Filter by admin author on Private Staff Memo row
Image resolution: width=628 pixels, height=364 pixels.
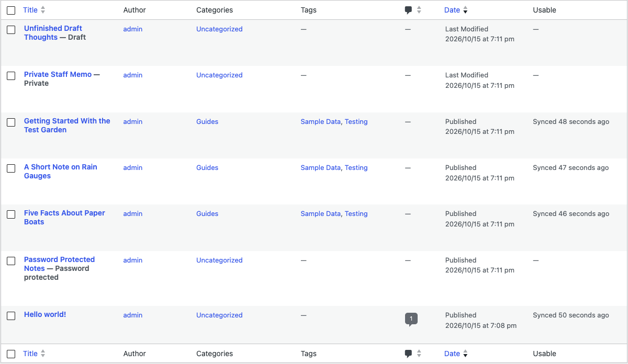click(133, 75)
